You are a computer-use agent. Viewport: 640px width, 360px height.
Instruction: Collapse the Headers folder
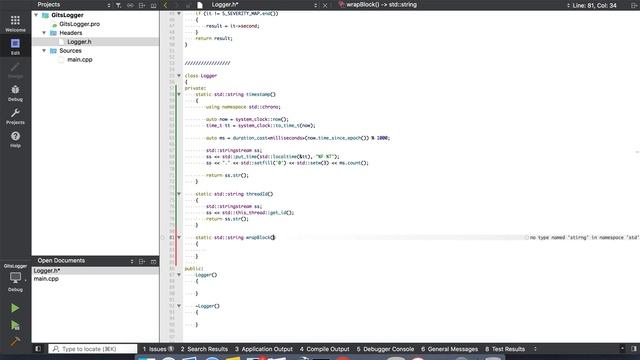[44, 33]
